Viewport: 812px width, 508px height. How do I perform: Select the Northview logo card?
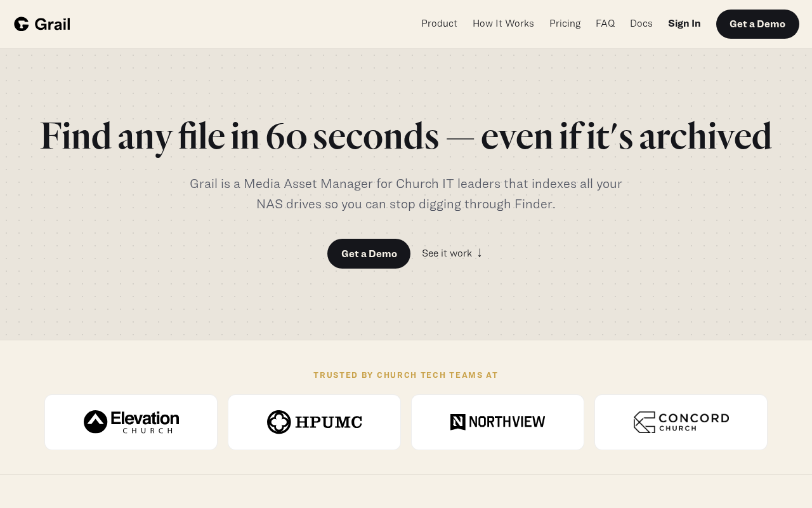click(497, 422)
